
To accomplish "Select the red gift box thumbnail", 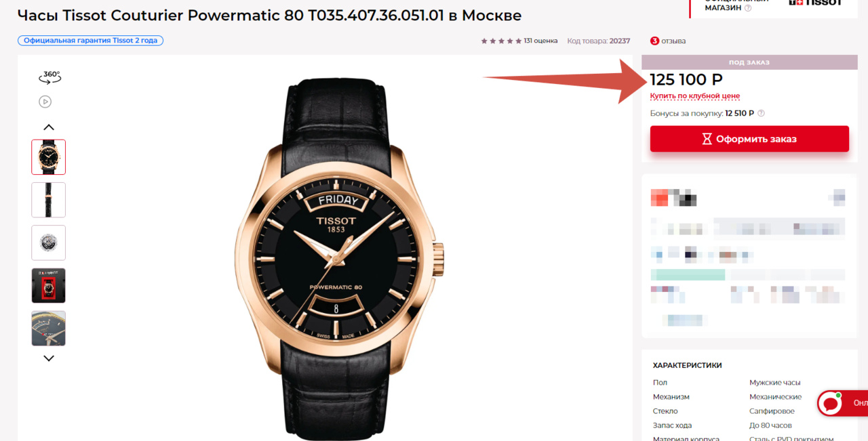I will point(49,285).
